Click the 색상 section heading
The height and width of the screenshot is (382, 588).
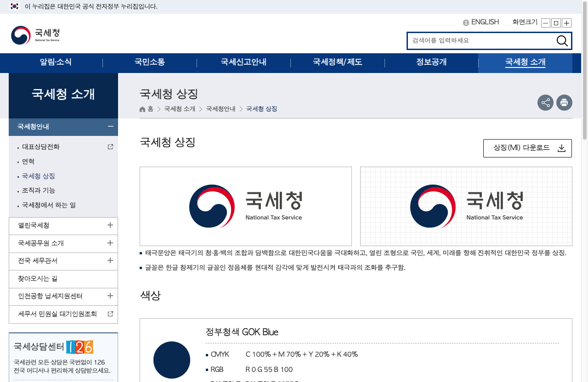150,295
